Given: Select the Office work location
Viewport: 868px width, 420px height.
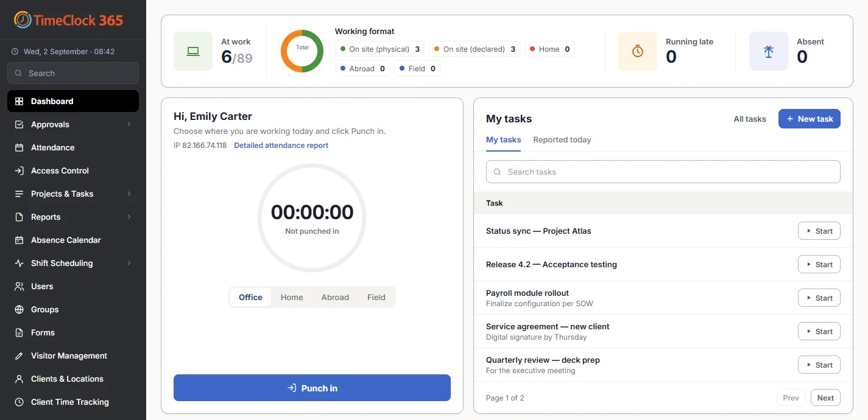Looking at the screenshot, I should (x=250, y=297).
